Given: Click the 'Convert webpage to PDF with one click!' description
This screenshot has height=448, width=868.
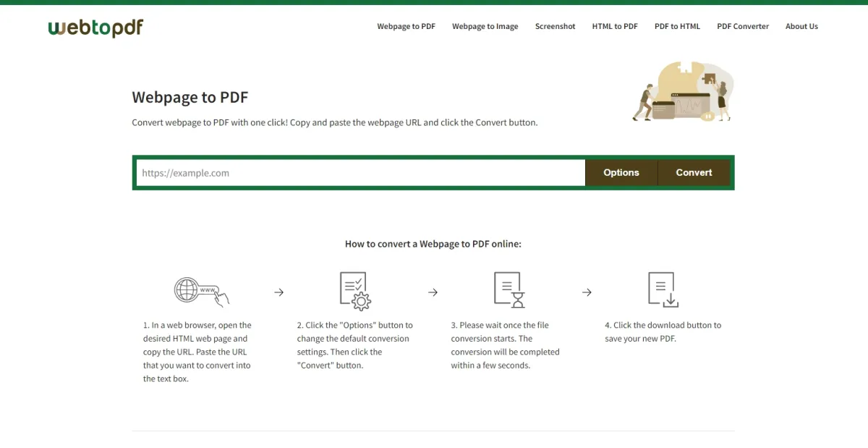Looking at the screenshot, I should click(x=335, y=122).
